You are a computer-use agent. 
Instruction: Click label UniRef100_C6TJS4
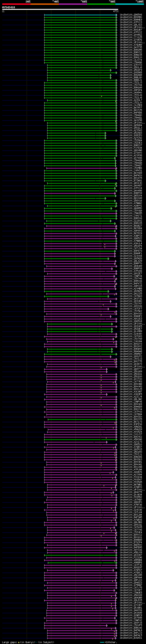click(131, 249)
